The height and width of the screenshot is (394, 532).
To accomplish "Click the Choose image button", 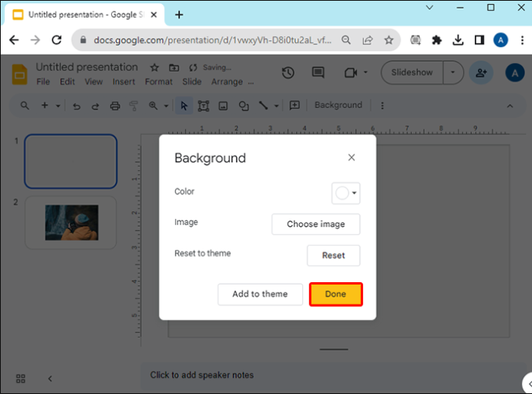I will [x=315, y=224].
